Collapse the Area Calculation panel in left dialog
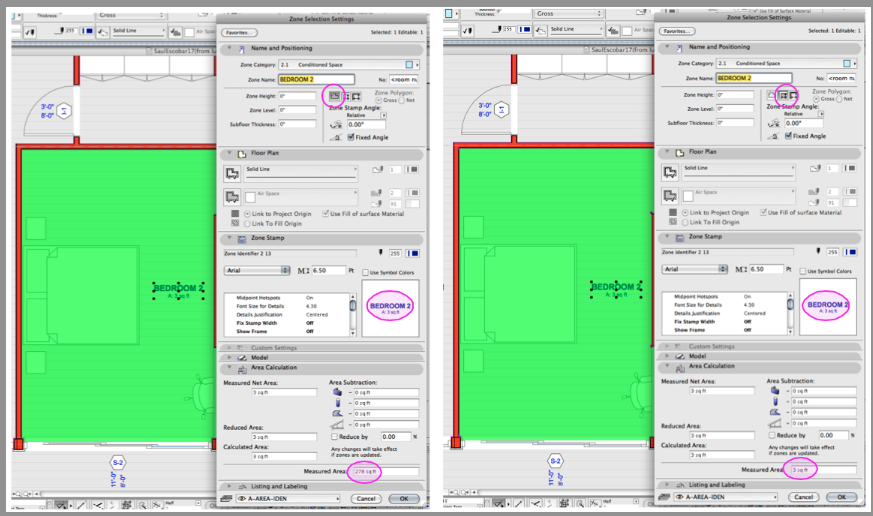 [x=229, y=367]
